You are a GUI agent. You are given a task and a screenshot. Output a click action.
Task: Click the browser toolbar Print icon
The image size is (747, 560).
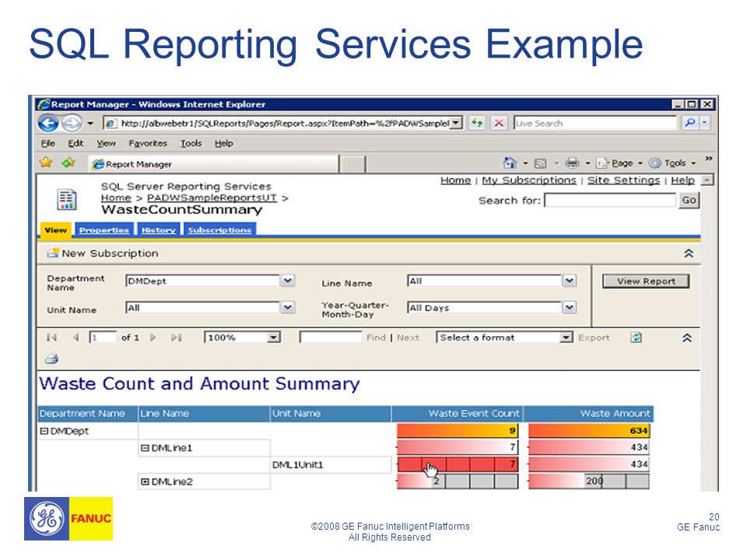pos(572,163)
